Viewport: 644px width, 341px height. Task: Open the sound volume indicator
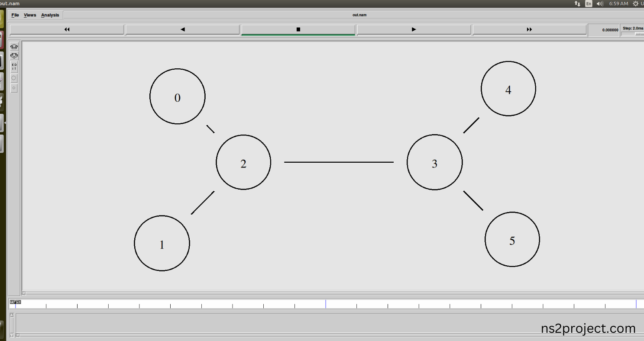[600, 3]
